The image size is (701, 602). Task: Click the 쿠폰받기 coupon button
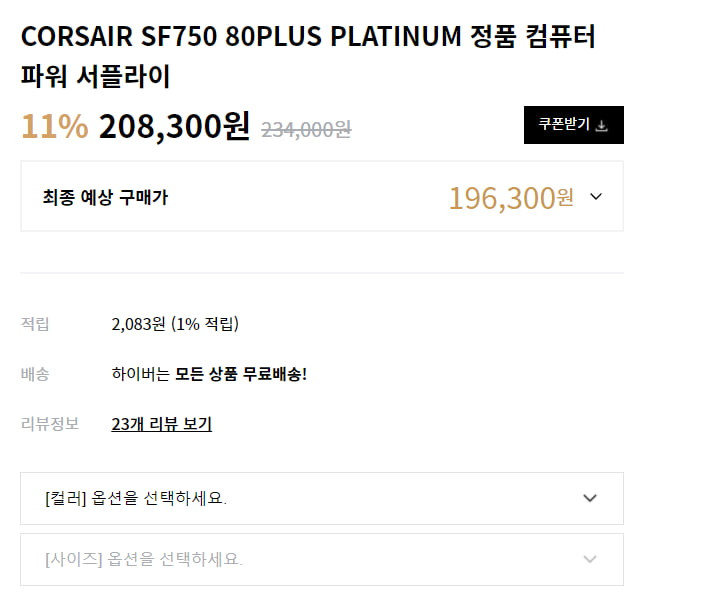click(x=574, y=125)
